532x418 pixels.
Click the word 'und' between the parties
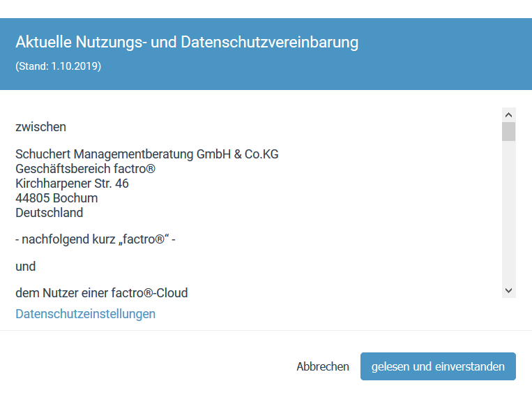tap(25, 266)
